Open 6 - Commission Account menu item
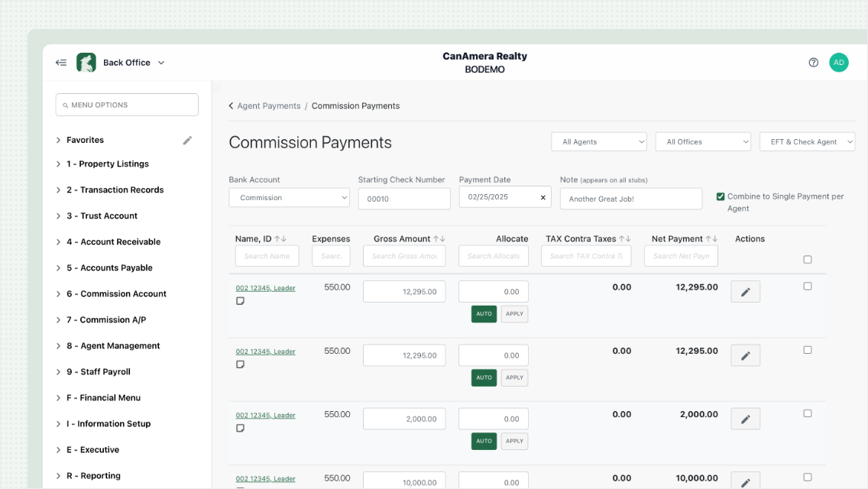This screenshot has height=489, width=868. [116, 294]
